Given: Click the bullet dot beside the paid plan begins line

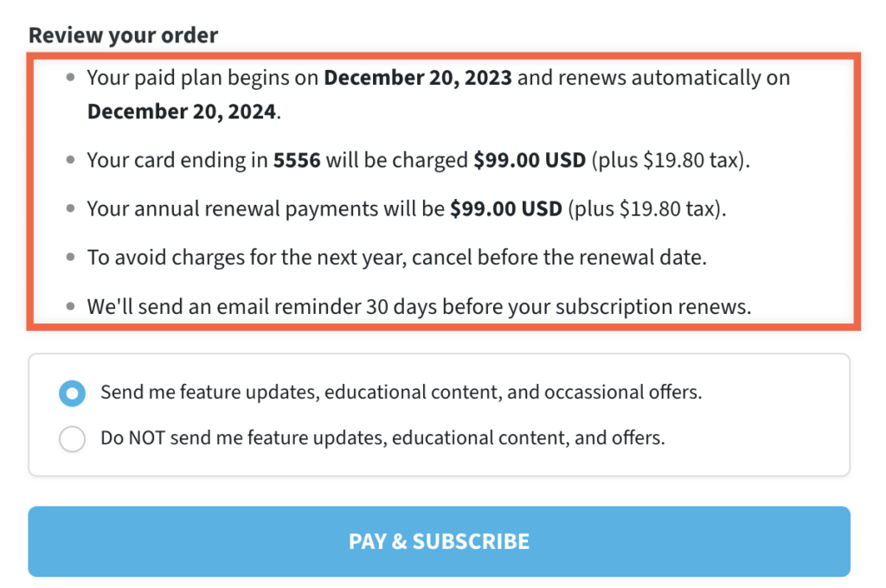Looking at the screenshot, I should click(x=71, y=79).
